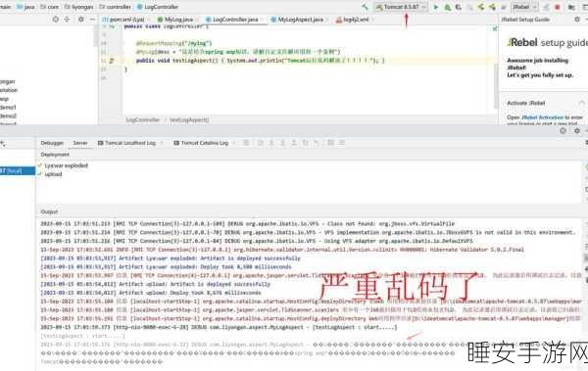
Task: Select the com breadcrumb in the navigation bar
Action: (x=50, y=7)
